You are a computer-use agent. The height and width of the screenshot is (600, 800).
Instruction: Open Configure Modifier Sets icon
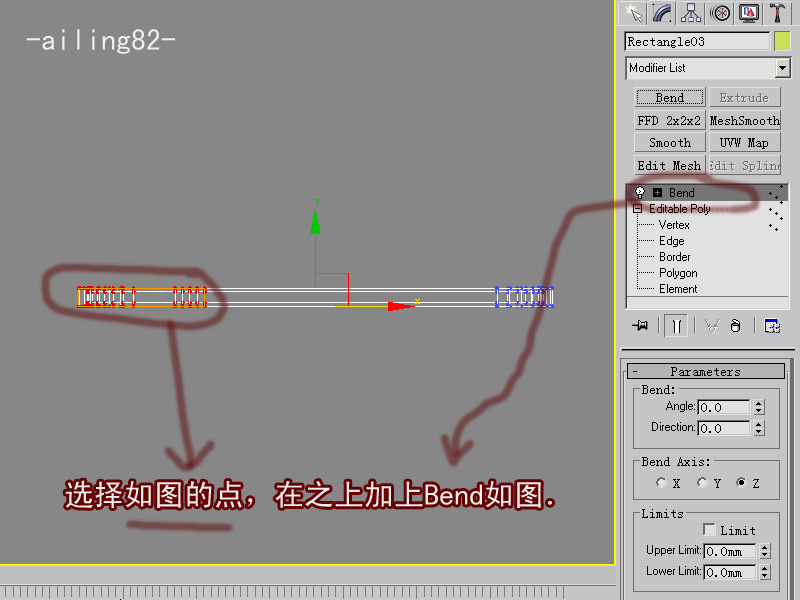click(x=772, y=326)
